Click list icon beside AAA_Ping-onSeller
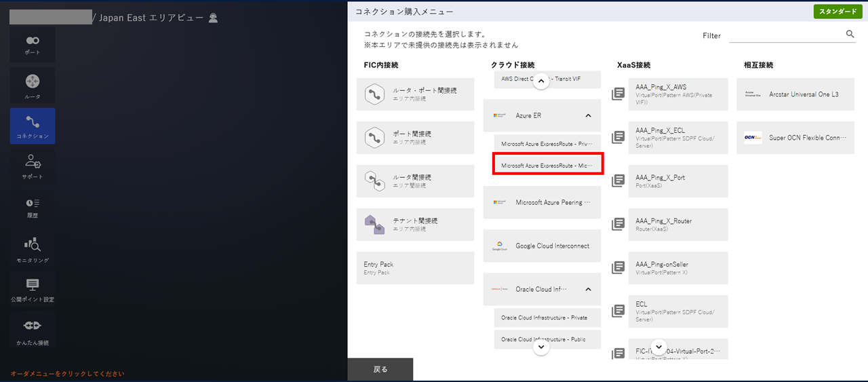 618,267
